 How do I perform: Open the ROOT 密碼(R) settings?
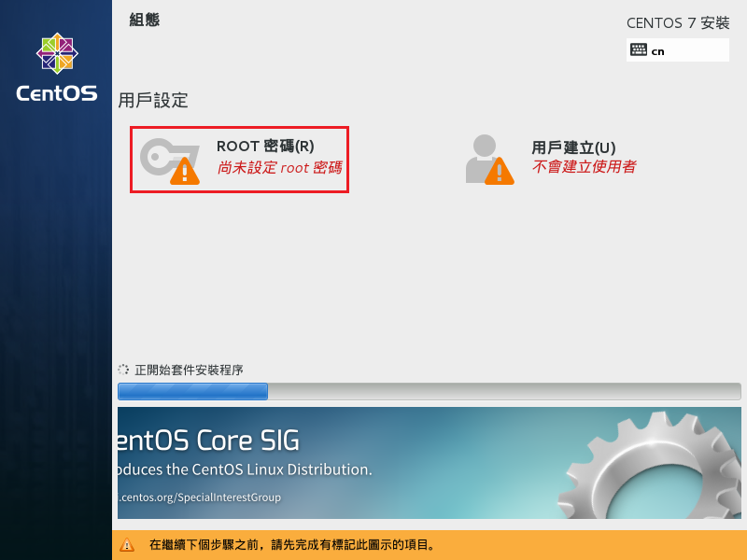[239, 160]
